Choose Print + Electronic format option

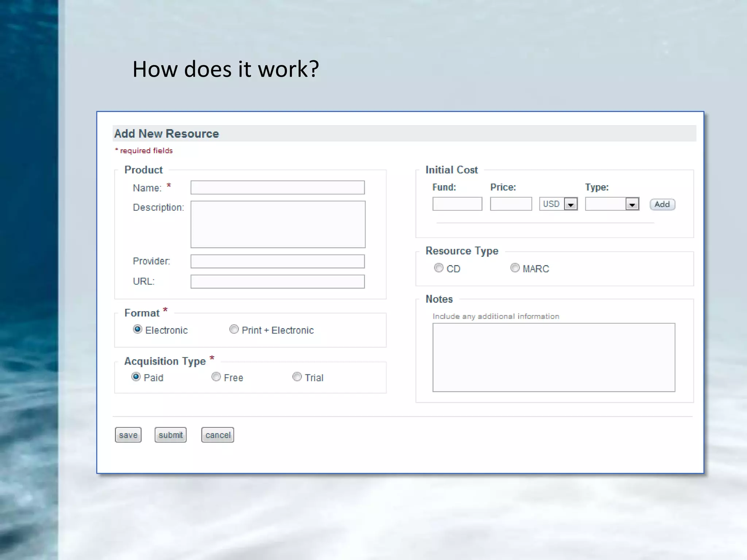234,329
